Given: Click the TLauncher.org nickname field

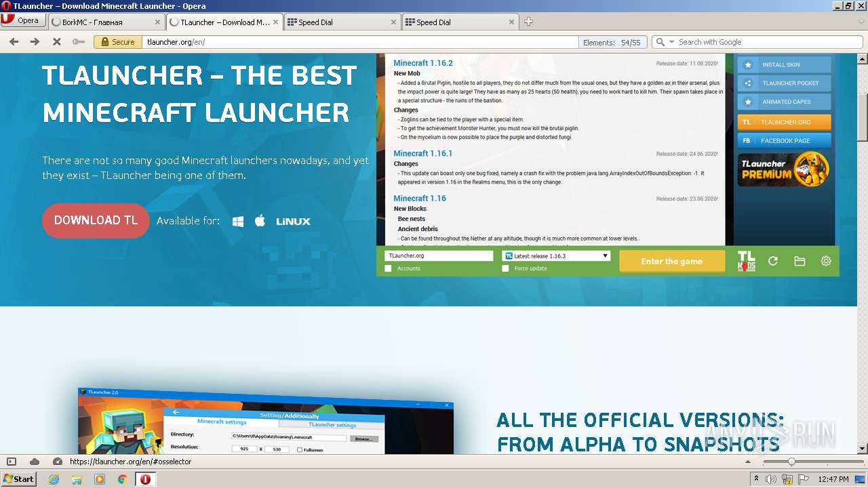Looking at the screenshot, I should 439,256.
